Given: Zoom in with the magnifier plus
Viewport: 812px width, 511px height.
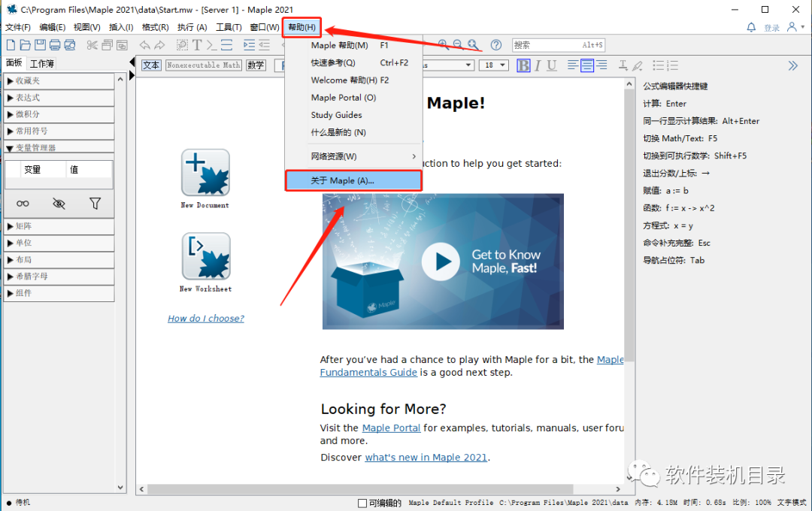Looking at the screenshot, I should [x=444, y=45].
